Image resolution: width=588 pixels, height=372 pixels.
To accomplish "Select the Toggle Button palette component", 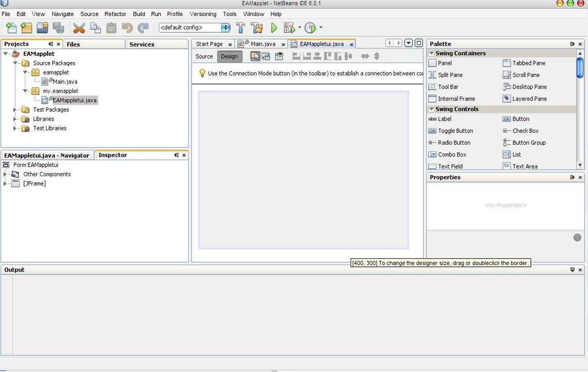I will [x=451, y=131].
